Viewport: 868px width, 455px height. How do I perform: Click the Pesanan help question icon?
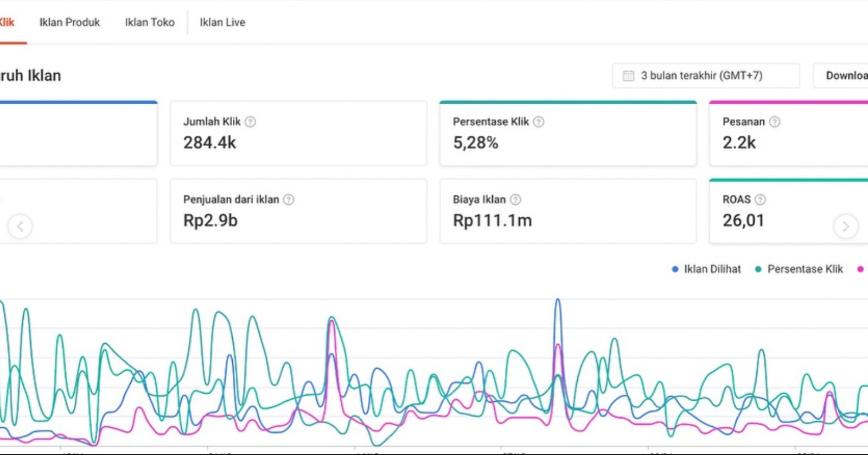click(775, 122)
